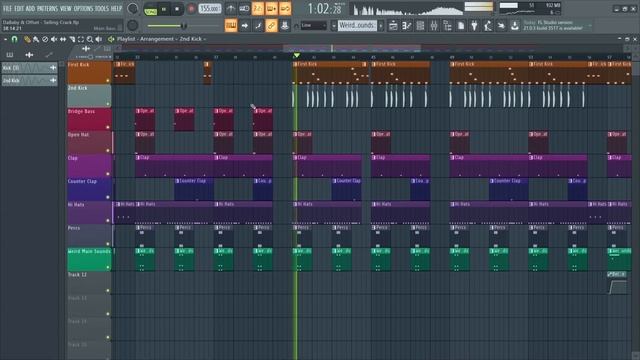The height and width of the screenshot is (360, 640).
Task: Select the Kick clip in the picker panel
Action: (29, 68)
